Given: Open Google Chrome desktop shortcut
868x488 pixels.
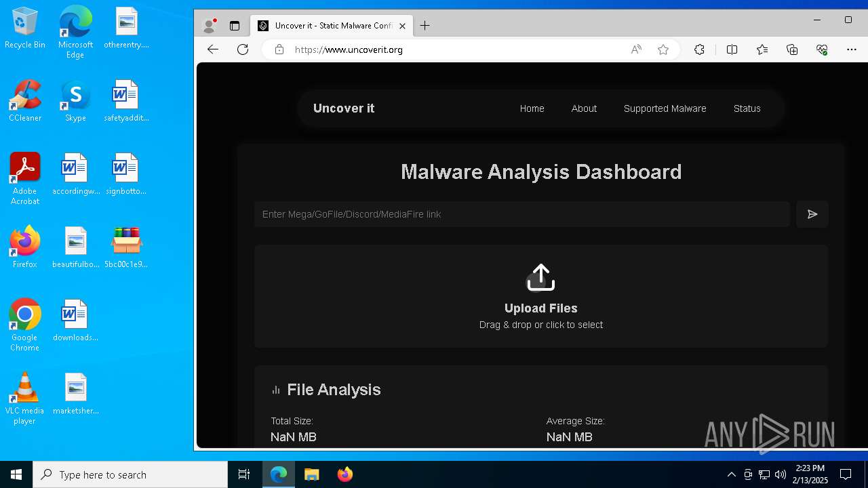Looking at the screenshot, I should 25,325.
